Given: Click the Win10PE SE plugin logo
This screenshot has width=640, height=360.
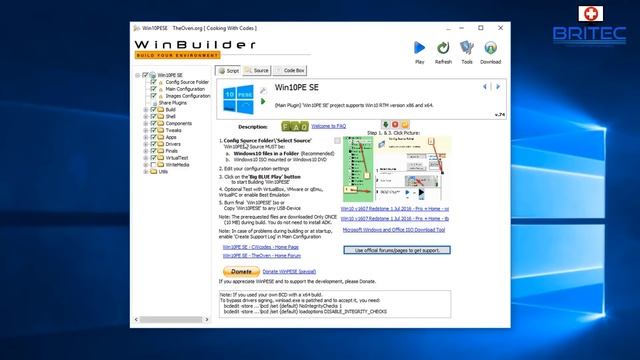Looking at the screenshot, I should click(238, 99).
